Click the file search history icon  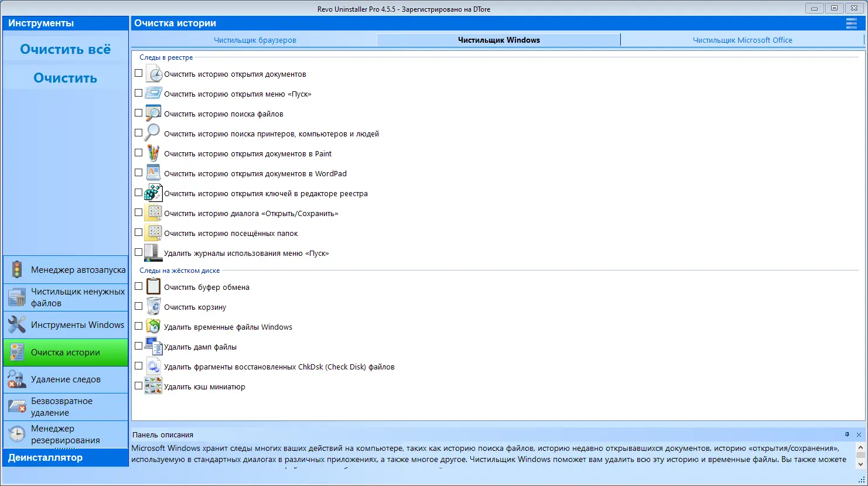pyautogui.click(x=153, y=114)
